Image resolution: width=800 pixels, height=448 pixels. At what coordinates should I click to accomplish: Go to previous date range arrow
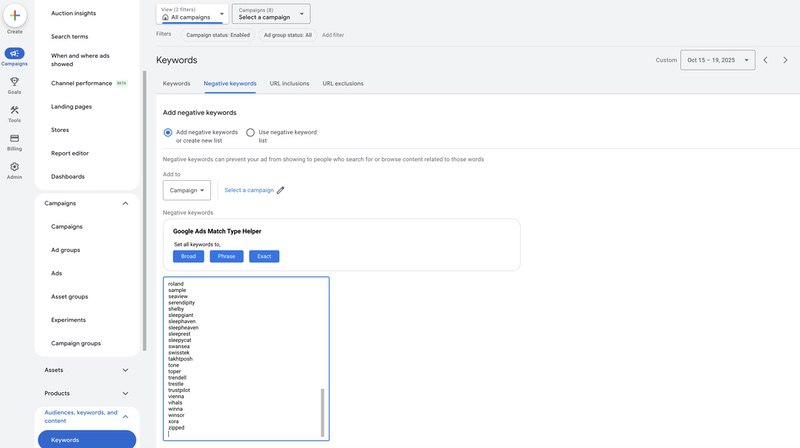click(765, 60)
